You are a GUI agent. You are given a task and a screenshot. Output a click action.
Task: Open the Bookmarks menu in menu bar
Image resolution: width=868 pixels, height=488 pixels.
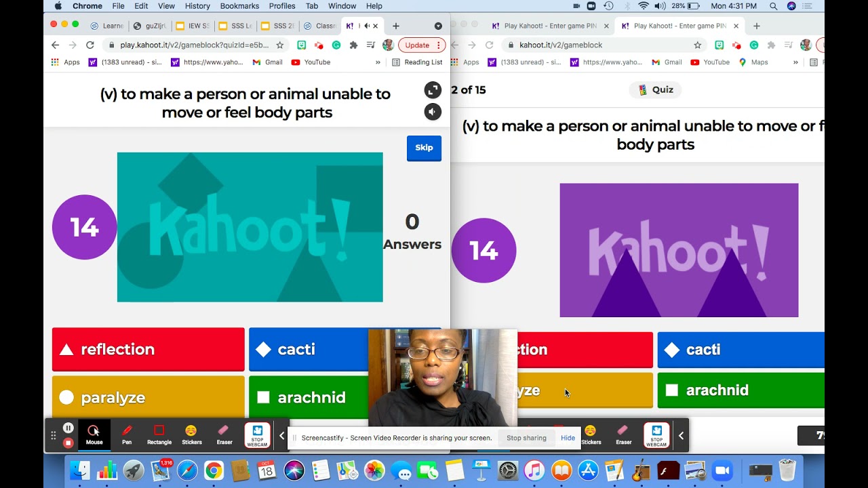tap(239, 6)
